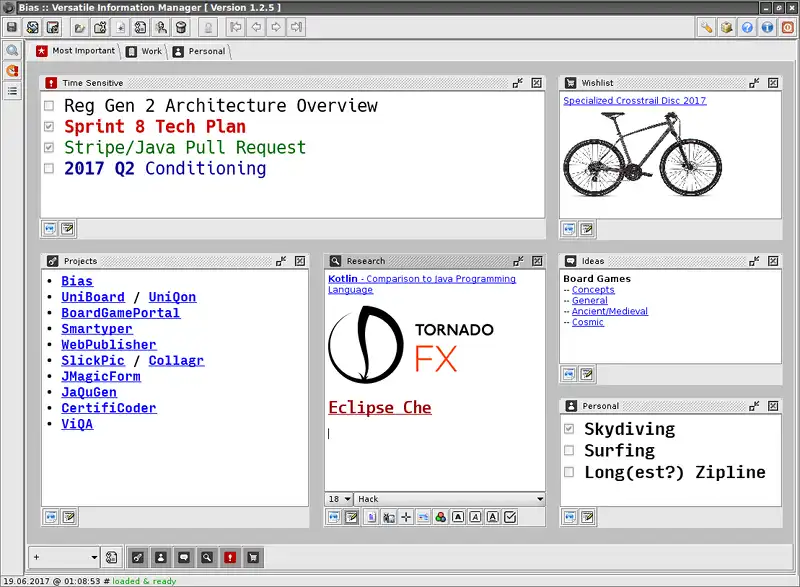Screen dimensions: 800x587
Task: Uncheck the Sprint 8 Tech Plan checkbox
Action: [49, 127]
